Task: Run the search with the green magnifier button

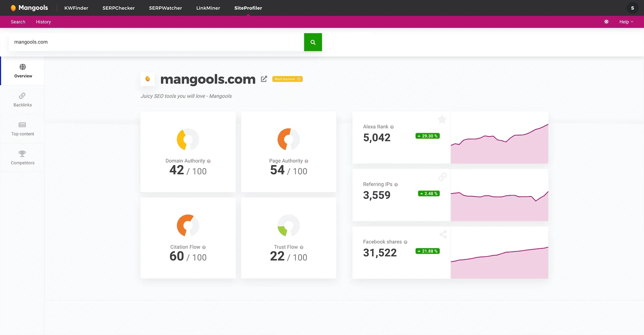Action: click(x=313, y=42)
